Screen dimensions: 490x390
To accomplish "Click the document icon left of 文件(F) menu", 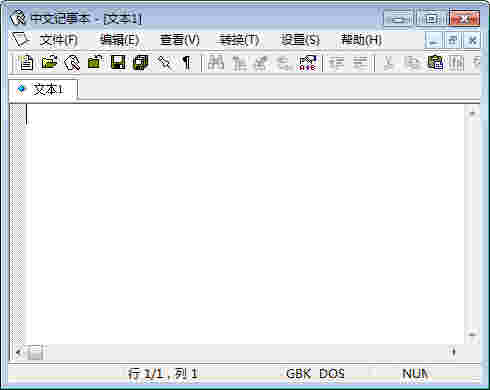I will point(21,40).
